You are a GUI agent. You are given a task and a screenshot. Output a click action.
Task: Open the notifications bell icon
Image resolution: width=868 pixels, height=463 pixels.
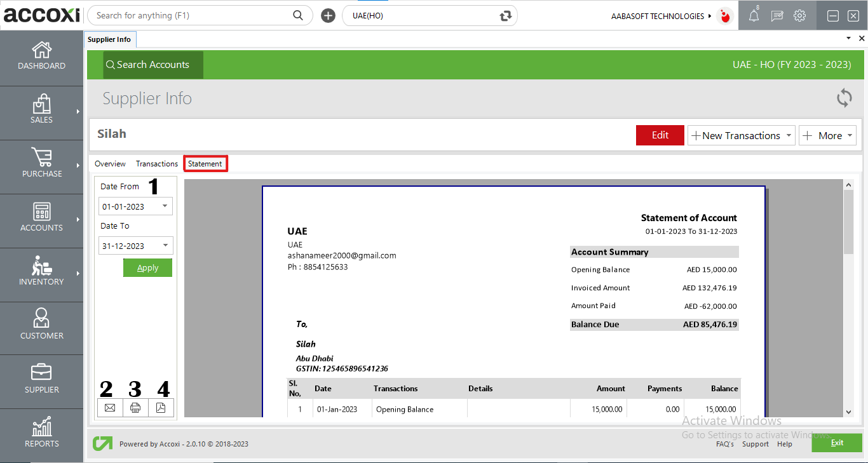point(754,16)
